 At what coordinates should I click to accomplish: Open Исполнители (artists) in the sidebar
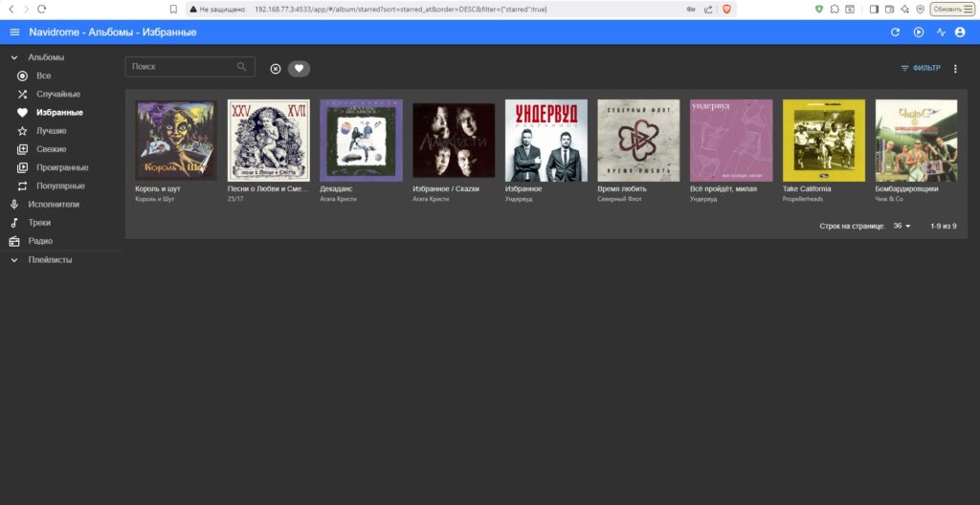click(x=53, y=205)
